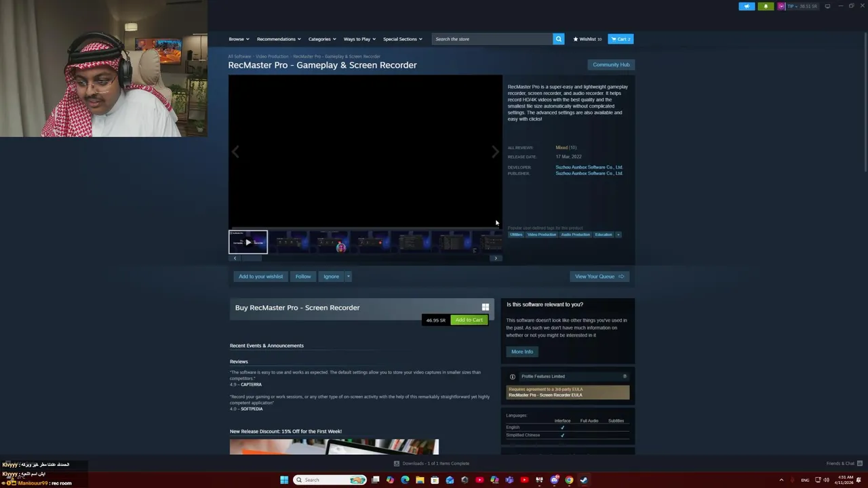Select the Video Production tag
Viewport: 868px width, 488px height.
click(542, 235)
